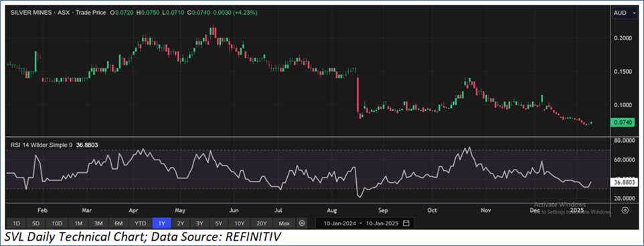Viewport: 644px width, 246px height.
Task: Click the Dec label on the time axis
Action: (535, 210)
